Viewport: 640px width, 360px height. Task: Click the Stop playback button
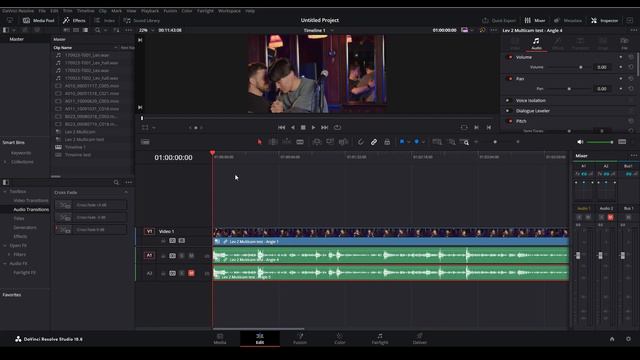point(303,127)
